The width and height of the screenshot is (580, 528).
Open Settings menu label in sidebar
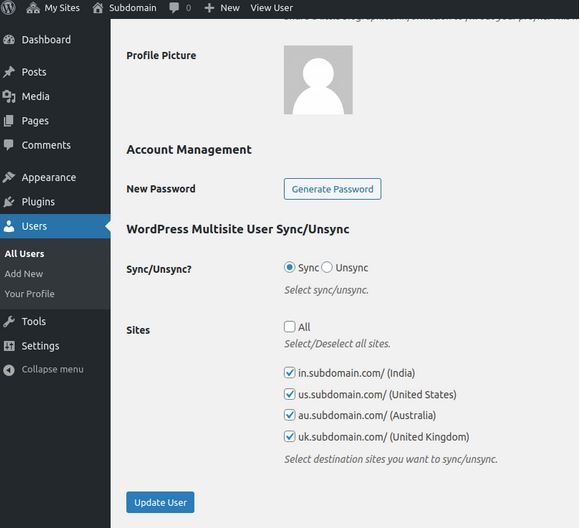click(x=40, y=346)
